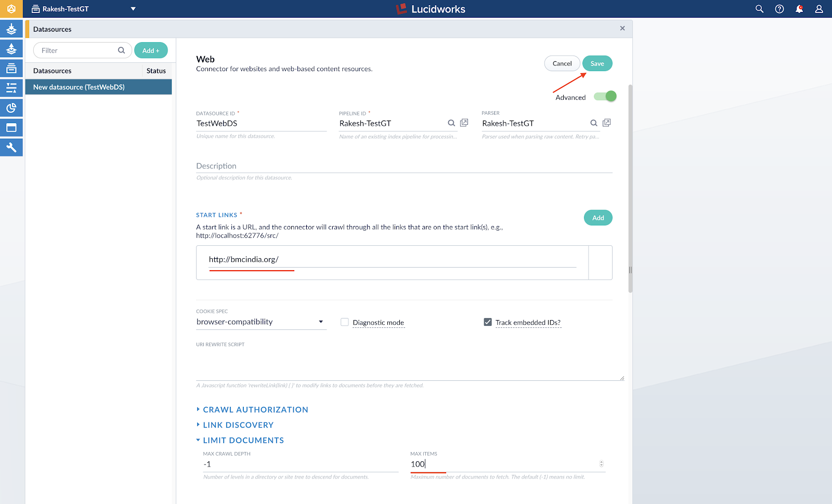Screen dimensions: 832x504
Task: Search for a parser
Action: coord(594,123)
